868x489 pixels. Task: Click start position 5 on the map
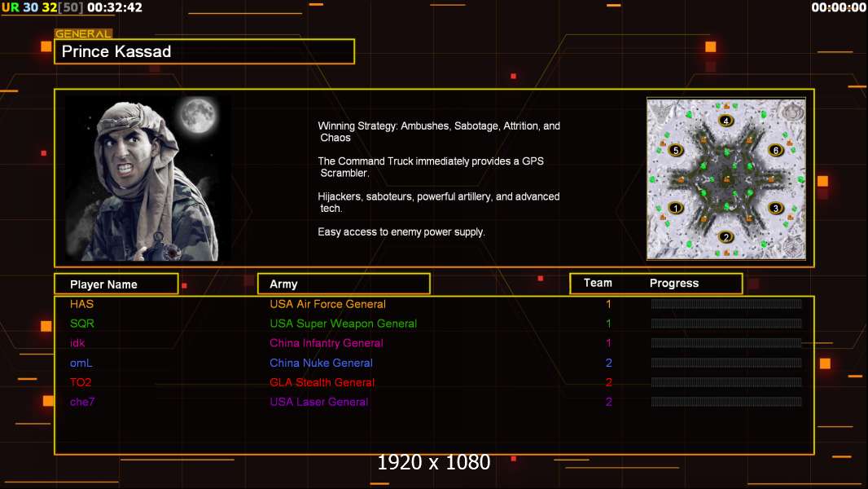point(675,150)
